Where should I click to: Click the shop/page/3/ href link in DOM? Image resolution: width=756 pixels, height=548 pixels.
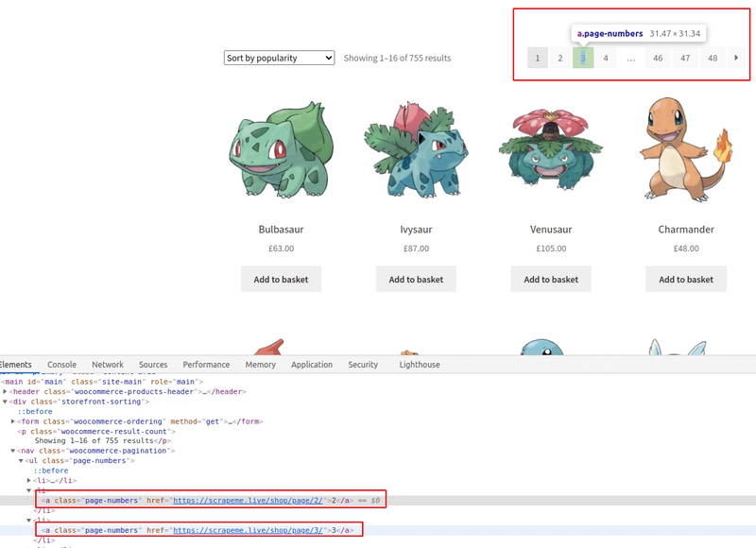(x=248, y=530)
